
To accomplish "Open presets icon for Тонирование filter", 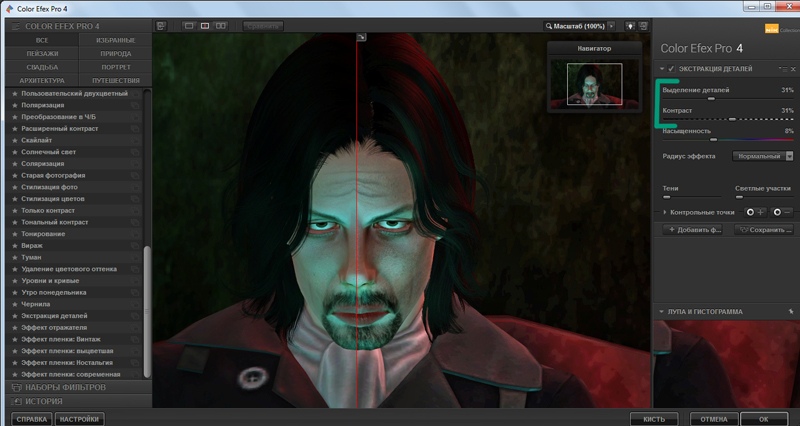I will (x=135, y=234).
